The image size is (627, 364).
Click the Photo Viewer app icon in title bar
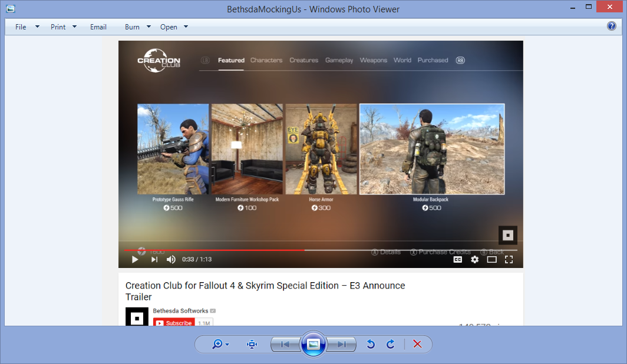coord(11,8)
